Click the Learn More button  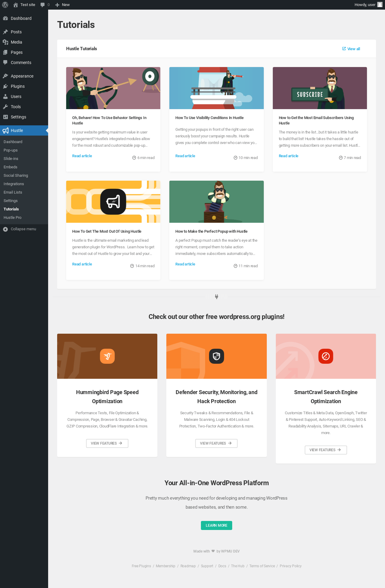[217, 525]
